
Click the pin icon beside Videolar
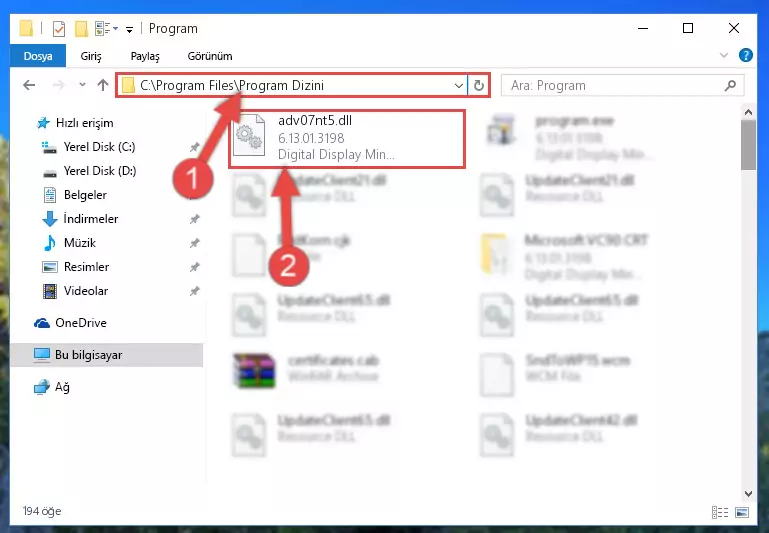(x=195, y=291)
